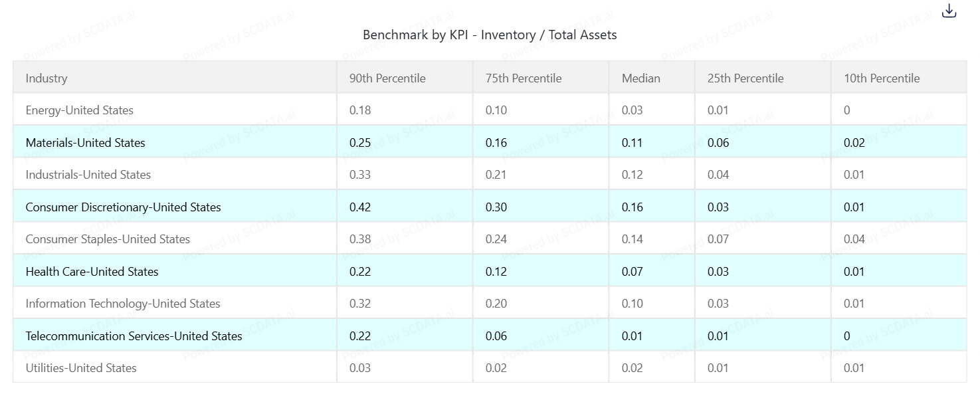Select the 25th Percentile column header

pos(745,78)
